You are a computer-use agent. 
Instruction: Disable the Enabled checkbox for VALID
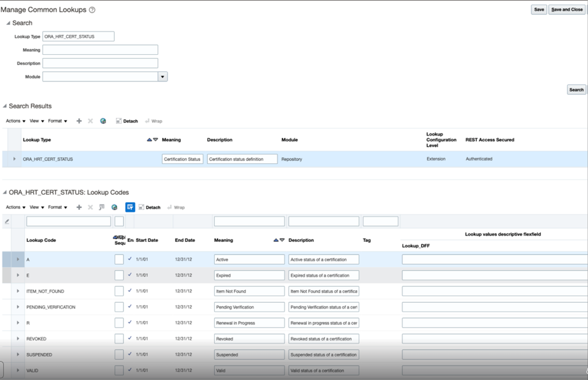coord(130,370)
